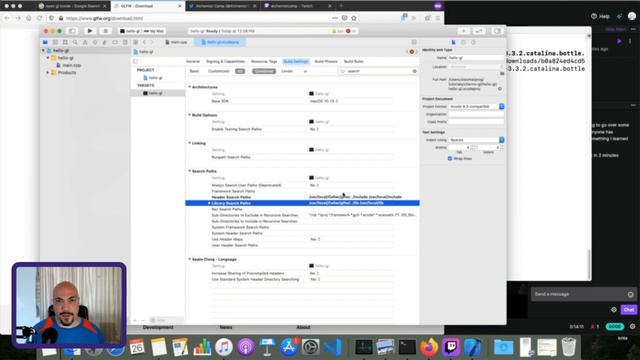Open the find navigator magnifier icon

[x=75, y=42]
